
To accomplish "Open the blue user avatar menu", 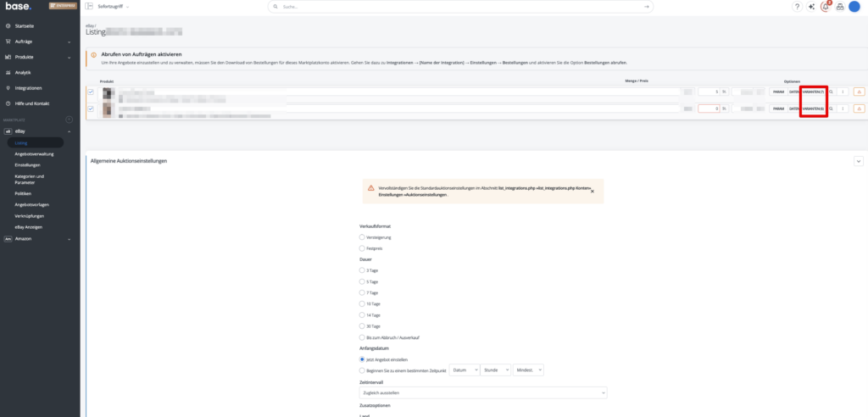I will point(854,7).
